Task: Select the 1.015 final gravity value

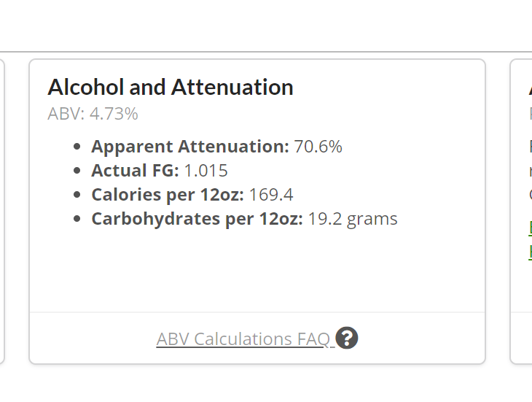Action: (206, 171)
